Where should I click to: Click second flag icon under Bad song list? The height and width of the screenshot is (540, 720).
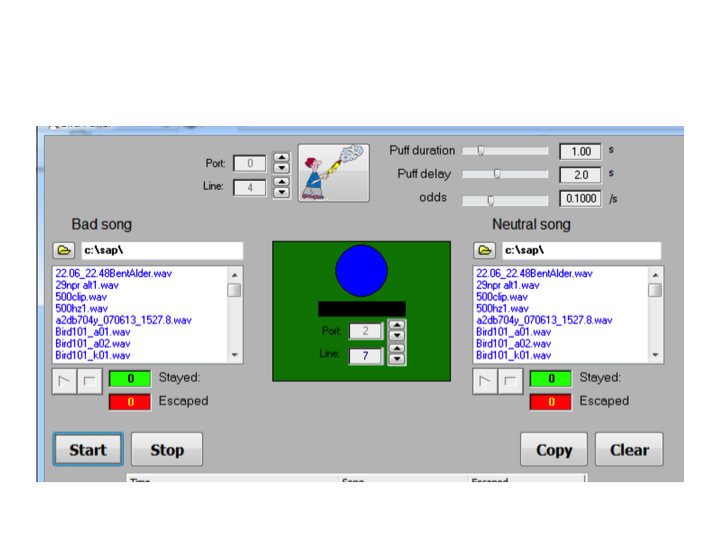click(89, 380)
